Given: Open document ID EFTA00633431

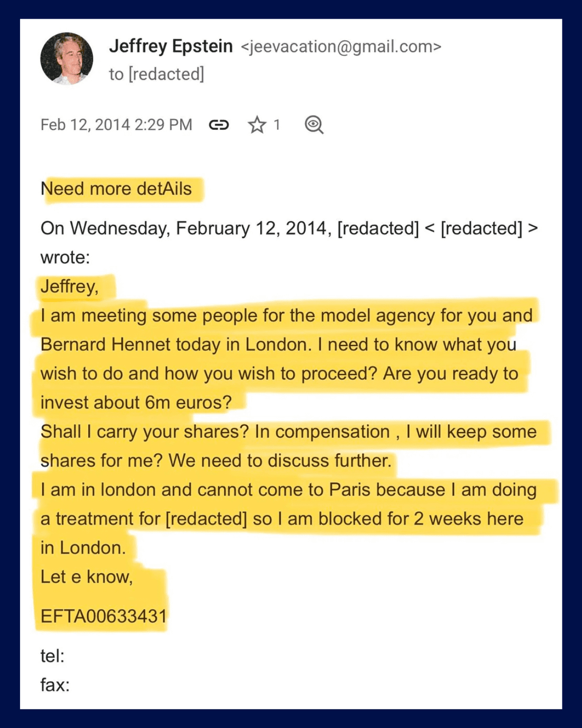Looking at the screenshot, I should coord(104,616).
